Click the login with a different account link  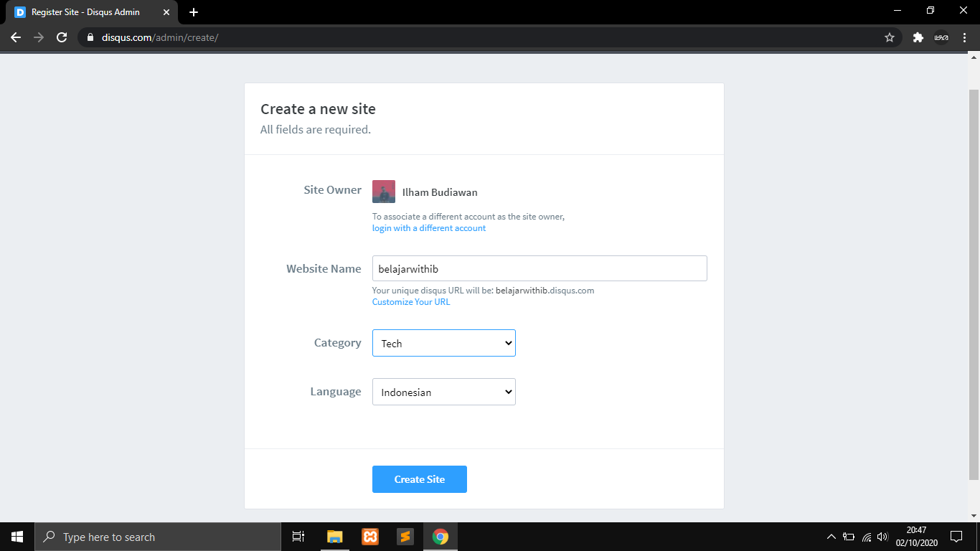429,228
